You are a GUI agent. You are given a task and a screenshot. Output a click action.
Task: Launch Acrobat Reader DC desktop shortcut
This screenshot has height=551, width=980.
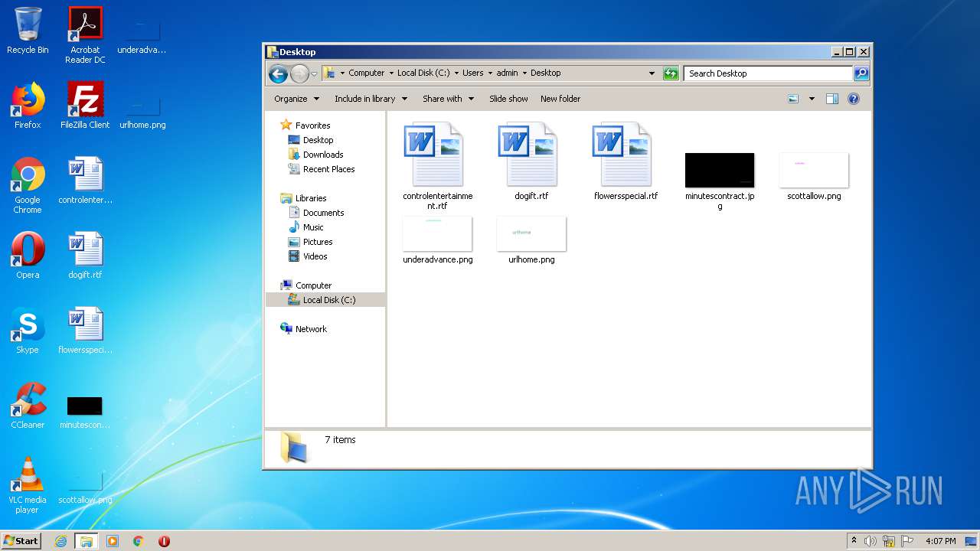click(x=85, y=35)
